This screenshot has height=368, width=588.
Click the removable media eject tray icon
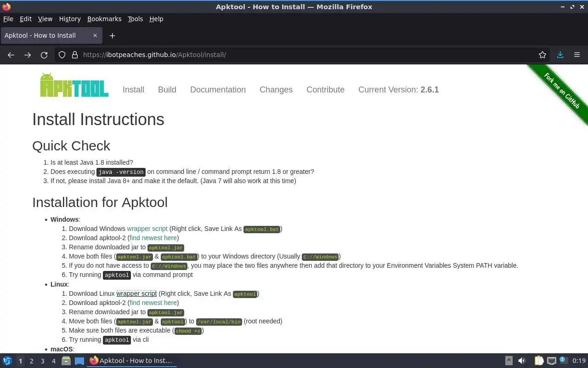point(509,361)
